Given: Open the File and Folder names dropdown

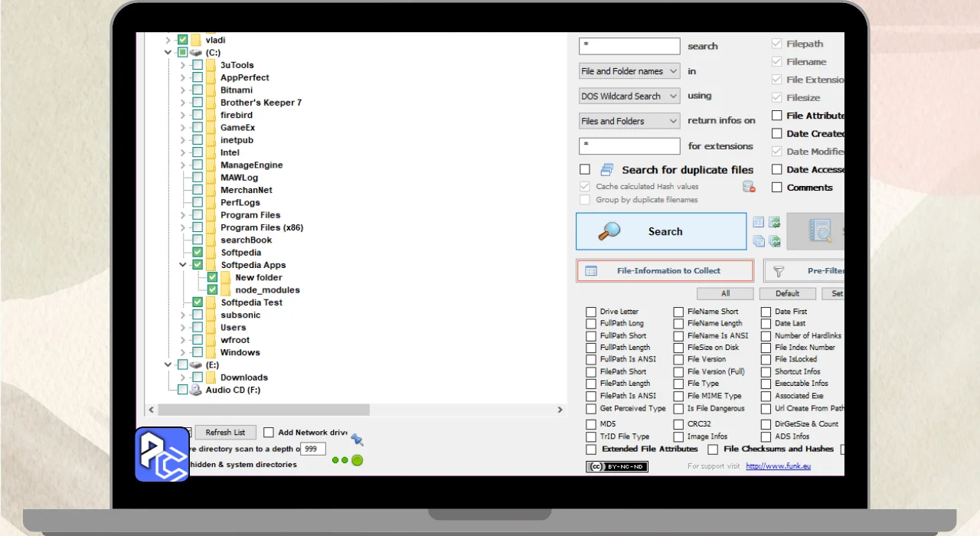Looking at the screenshot, I should 629,71.
